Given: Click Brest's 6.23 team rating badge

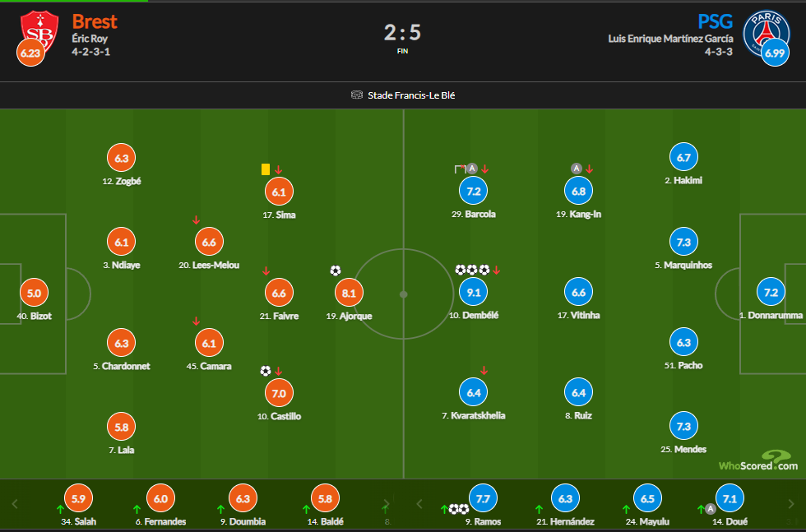Looking at the screenshot, I should pos(30,53).
